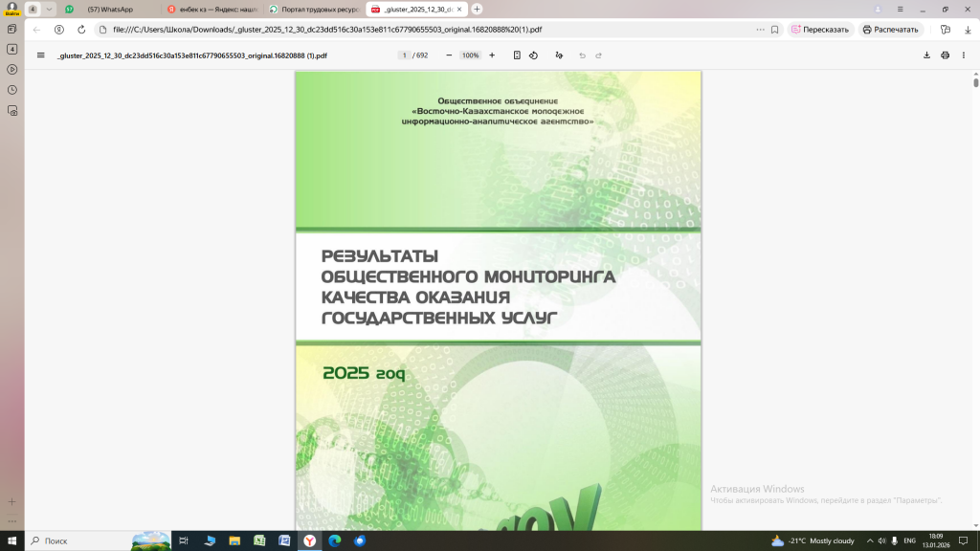Click the page number input field
The image size is (980, 551).
(405, 55)
